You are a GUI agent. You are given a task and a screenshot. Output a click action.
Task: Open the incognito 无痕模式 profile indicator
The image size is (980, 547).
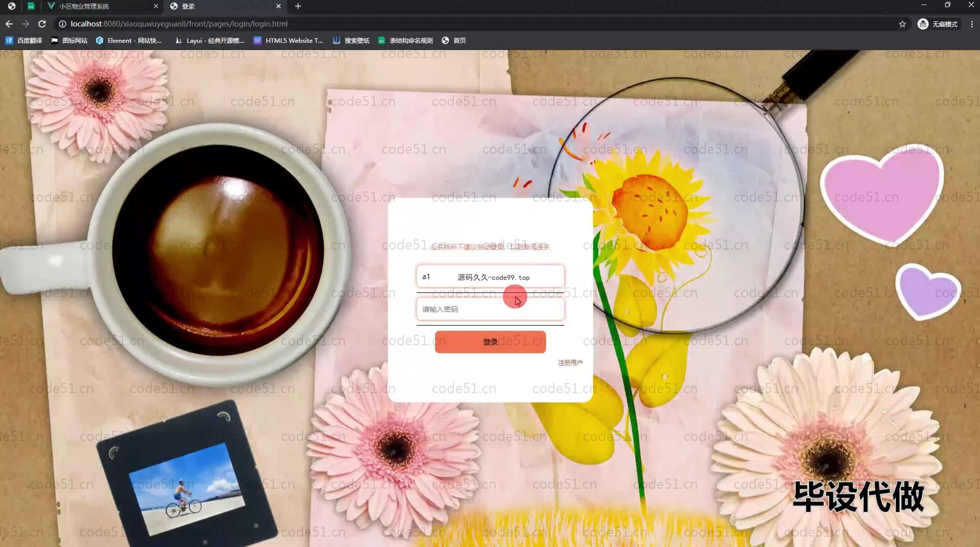pyautogui.click(x=938, y=24)
